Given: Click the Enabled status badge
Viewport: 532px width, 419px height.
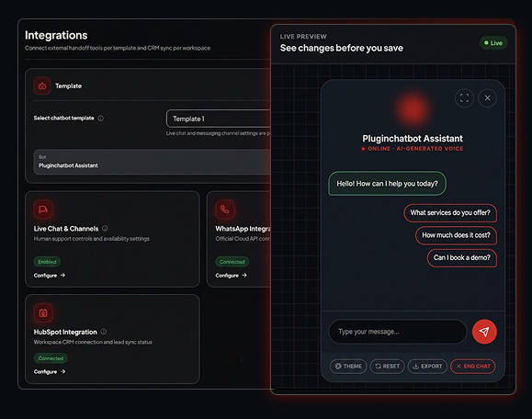Looking at the screenshot, I should (x=47, y=262).
